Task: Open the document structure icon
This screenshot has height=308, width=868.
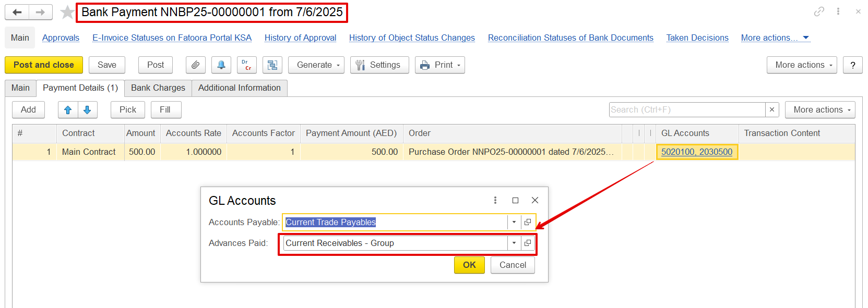Action: click(x=272, y=65)
